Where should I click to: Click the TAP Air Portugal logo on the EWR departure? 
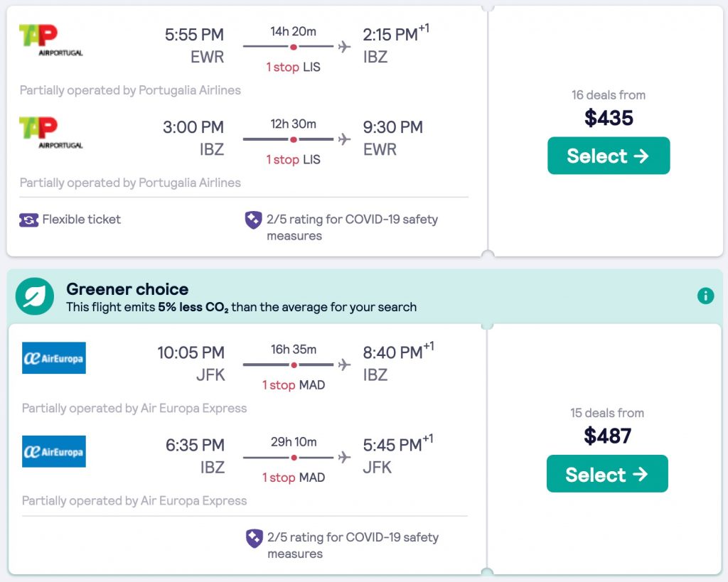point(50,40)
